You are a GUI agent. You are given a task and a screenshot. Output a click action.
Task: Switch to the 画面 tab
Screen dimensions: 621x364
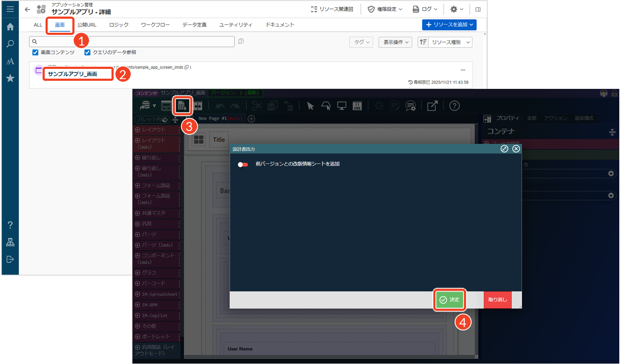pos(60,25)
